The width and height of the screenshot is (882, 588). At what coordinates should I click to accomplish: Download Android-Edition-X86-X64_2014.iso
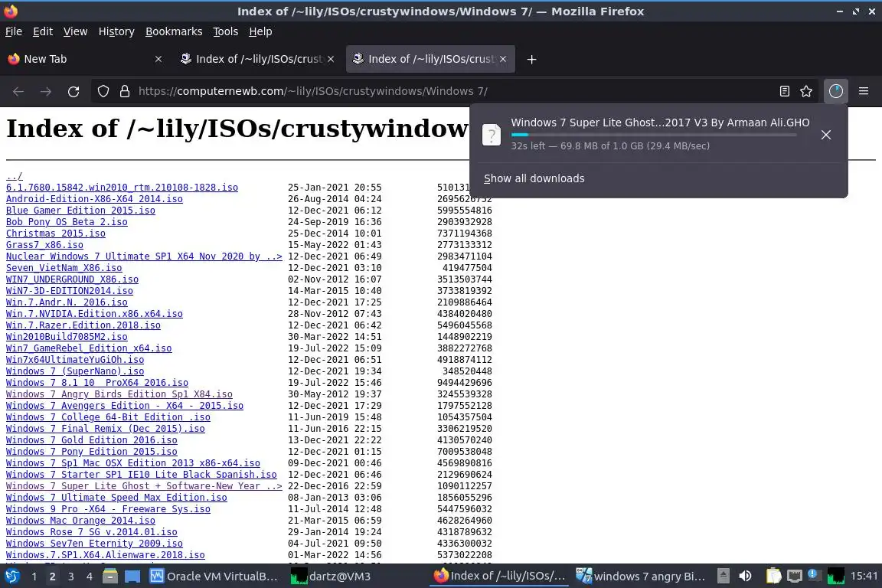(94, 198)
